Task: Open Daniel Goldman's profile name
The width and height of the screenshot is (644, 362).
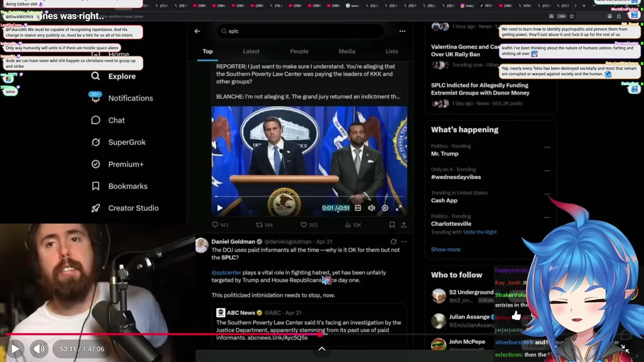Action: coord(233,242)
